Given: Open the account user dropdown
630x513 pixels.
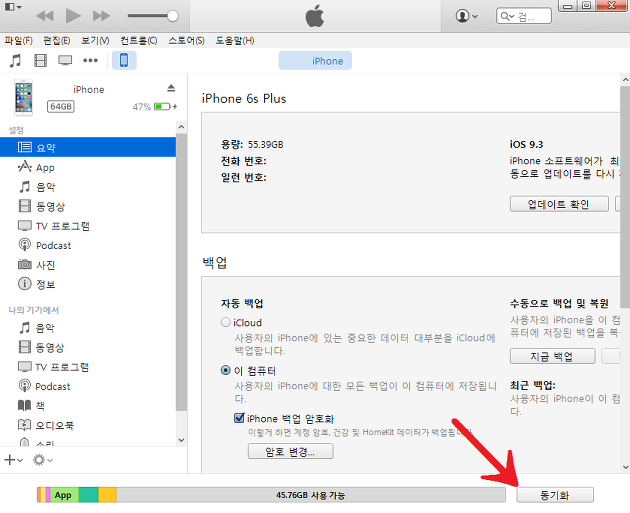Looking at the screenshot, I should pyautogui.click(x=466, y=16).
